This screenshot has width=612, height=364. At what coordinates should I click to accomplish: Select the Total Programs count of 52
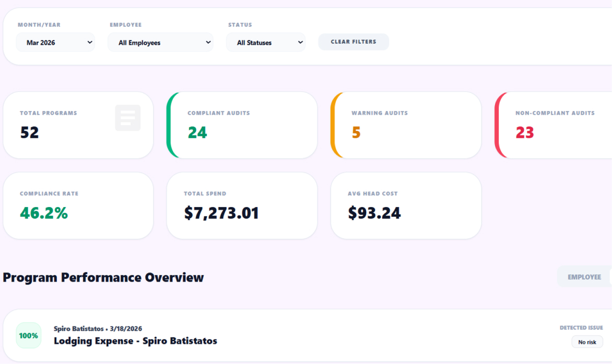click(30, 132)
